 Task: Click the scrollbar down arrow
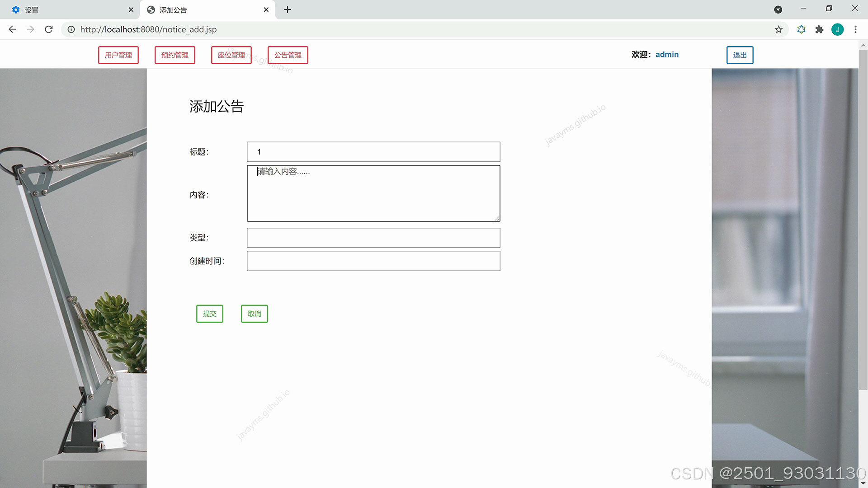pyautogui.click(x=863, y=483)
